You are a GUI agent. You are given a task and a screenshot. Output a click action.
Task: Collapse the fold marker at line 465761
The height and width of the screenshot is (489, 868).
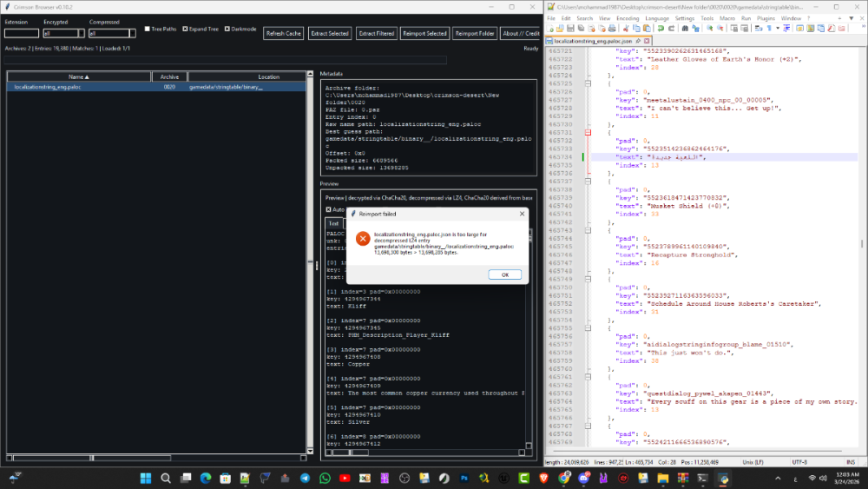588,377
